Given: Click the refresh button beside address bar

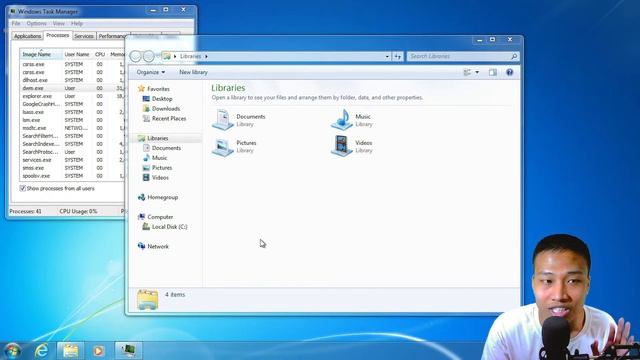Looking at the screenshot, I should [x=398, y=56].
